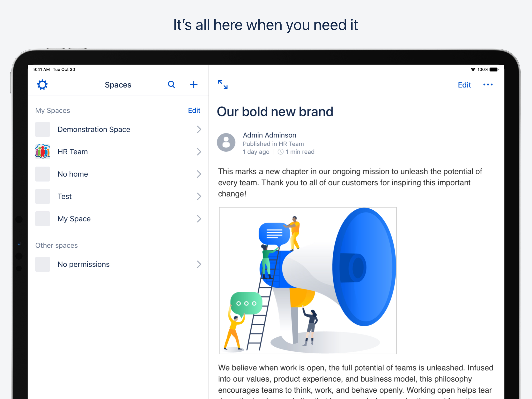Image resolution: width=532 pixels, height=399 pixels.
Task: Tap the search magnifier icon
Action: click(171, 85)
